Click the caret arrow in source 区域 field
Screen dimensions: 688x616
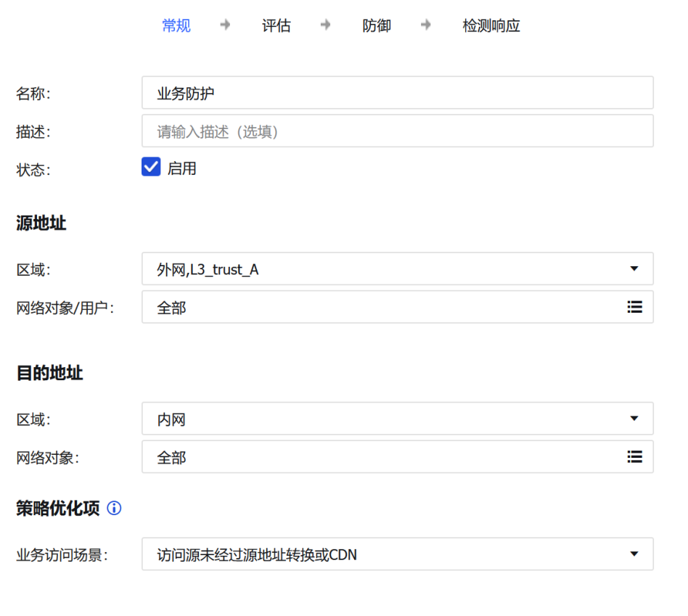(634, 268)
